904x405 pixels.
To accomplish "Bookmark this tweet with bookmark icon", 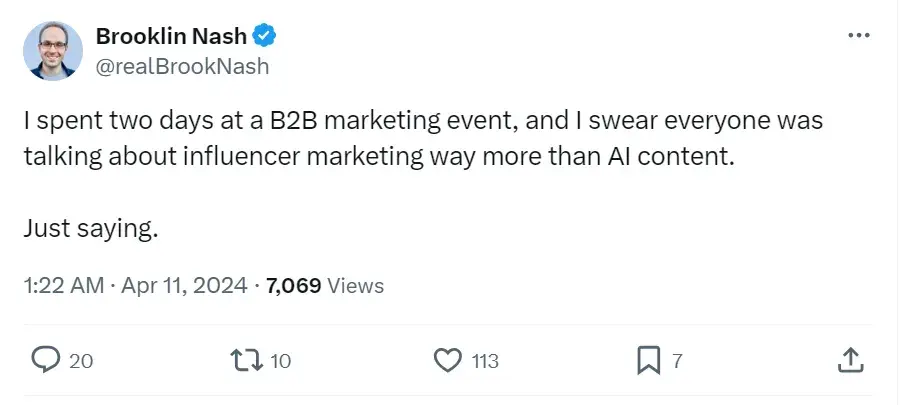I will coord(650,360).
